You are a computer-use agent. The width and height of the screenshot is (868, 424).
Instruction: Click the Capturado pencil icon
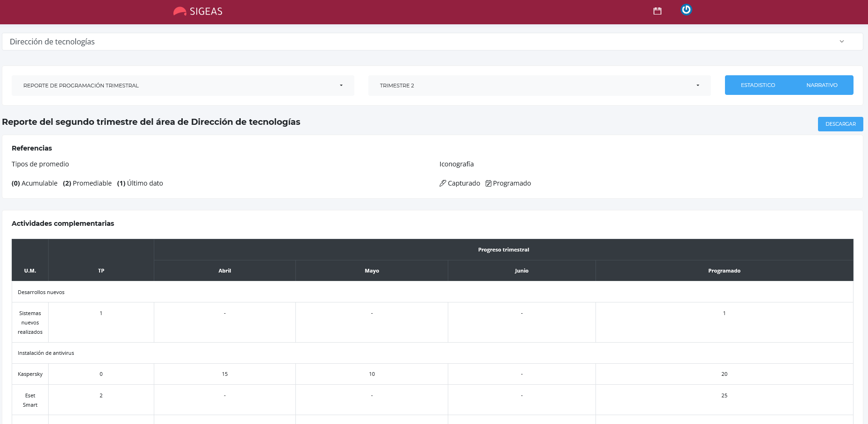(x=443, y=183)
